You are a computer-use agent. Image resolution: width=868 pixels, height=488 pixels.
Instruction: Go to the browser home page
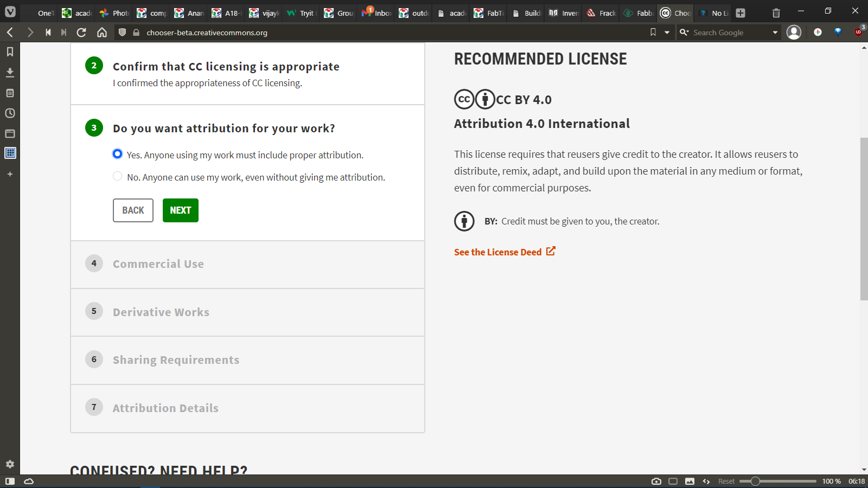click(x=102, y=33)
